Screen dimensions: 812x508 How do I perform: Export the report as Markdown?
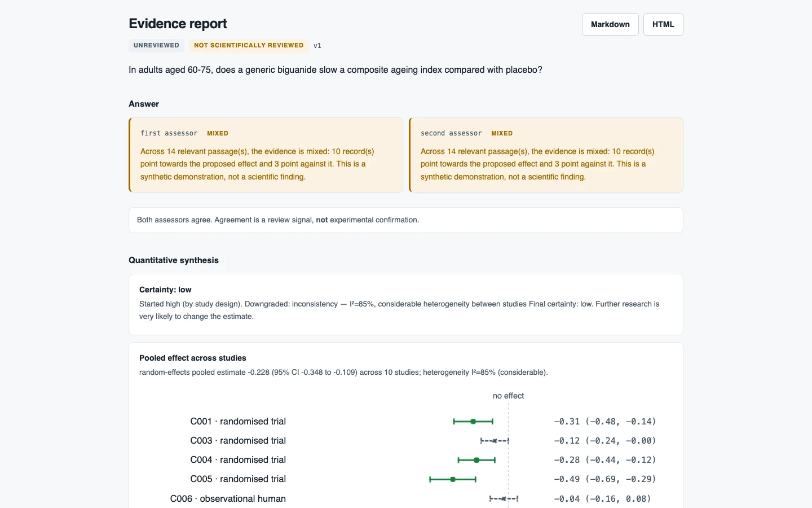coord(610,24)
